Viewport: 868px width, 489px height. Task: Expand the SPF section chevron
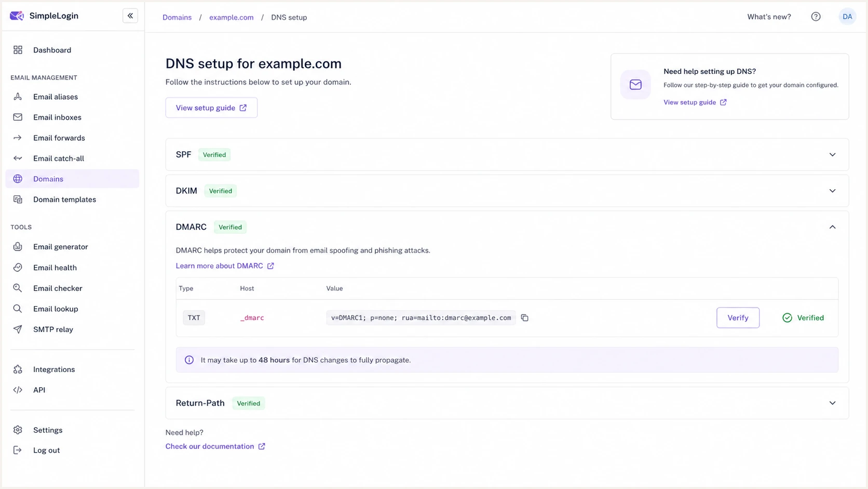coord(832,154)
